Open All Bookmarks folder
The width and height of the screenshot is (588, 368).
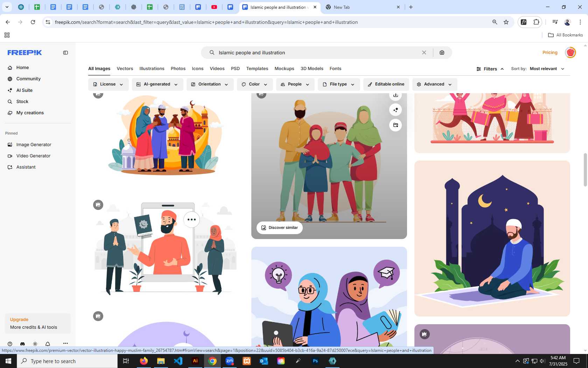(565, 35)
